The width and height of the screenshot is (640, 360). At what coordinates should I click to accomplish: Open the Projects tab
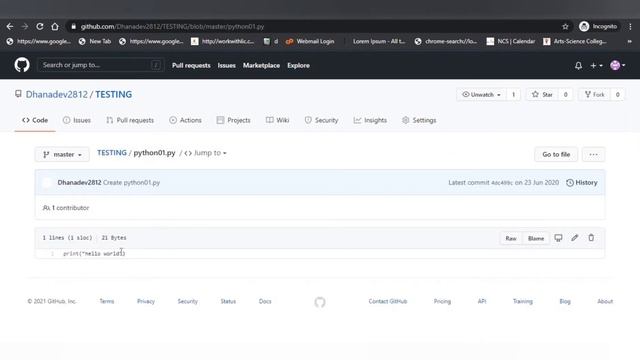pos(233,120)
